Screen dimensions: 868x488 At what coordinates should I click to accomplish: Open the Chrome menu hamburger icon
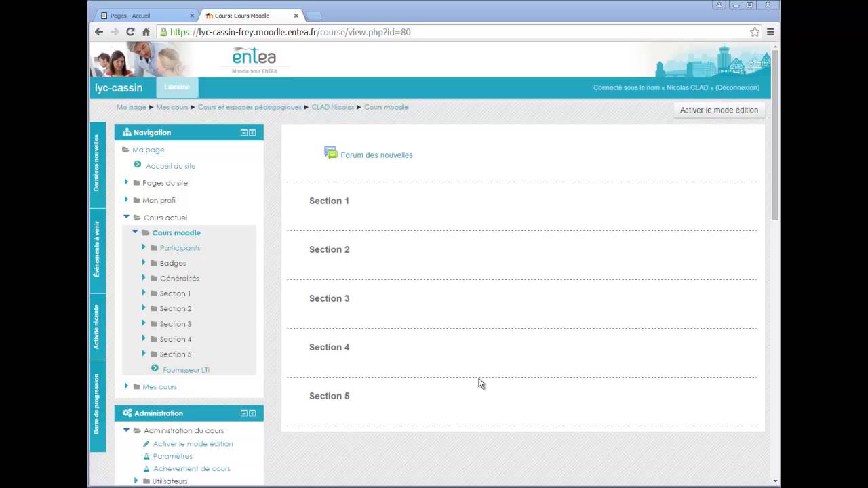click(x=770, y=32)
